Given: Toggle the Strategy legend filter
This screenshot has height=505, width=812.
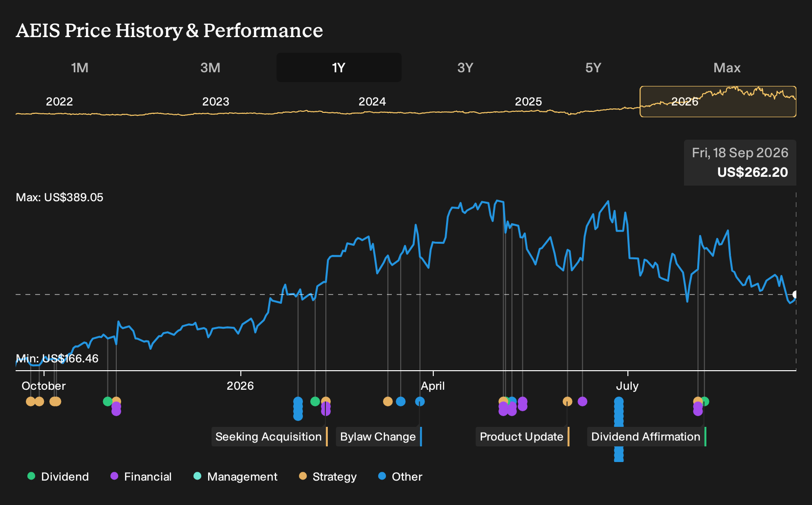Looking at the screenshot, I should coord(328,477).
